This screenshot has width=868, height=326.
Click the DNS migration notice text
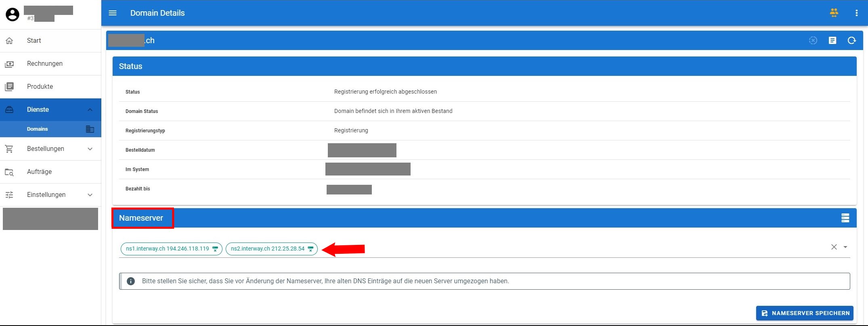tap(325, 281)
